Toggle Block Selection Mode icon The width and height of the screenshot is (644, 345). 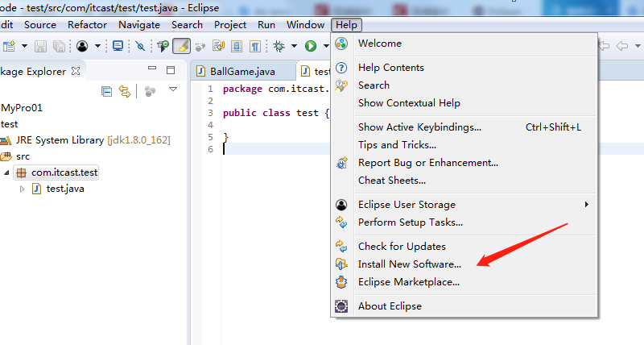237,46
